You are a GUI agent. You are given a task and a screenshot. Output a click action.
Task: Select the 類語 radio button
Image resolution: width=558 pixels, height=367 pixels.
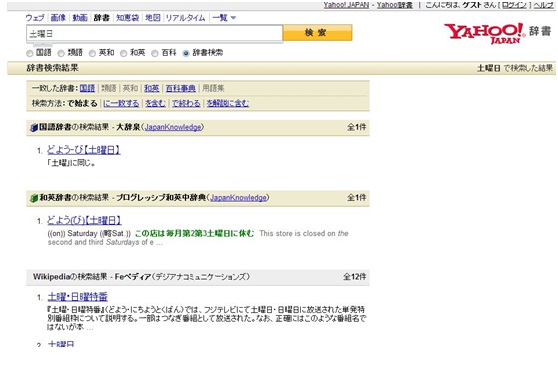point(61,53)
